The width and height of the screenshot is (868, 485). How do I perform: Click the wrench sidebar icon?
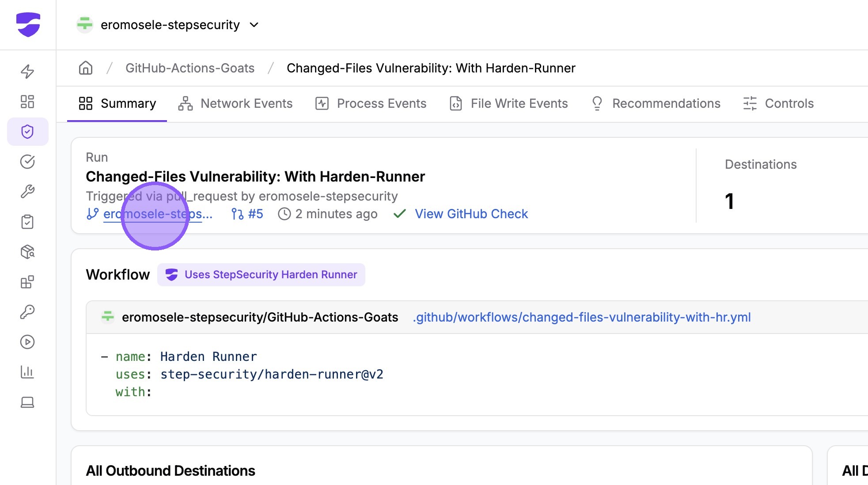coord(27,192)
